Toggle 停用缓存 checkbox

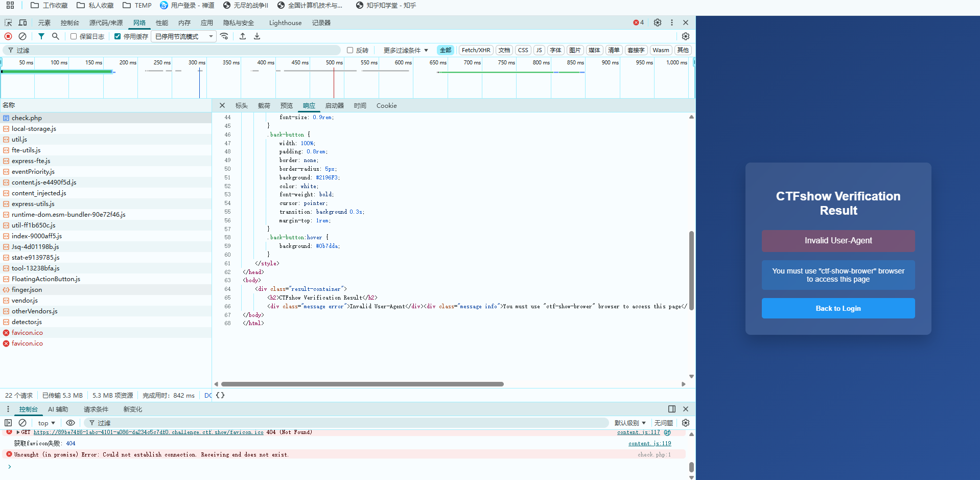pyautogui.click(x=118, y=36)
